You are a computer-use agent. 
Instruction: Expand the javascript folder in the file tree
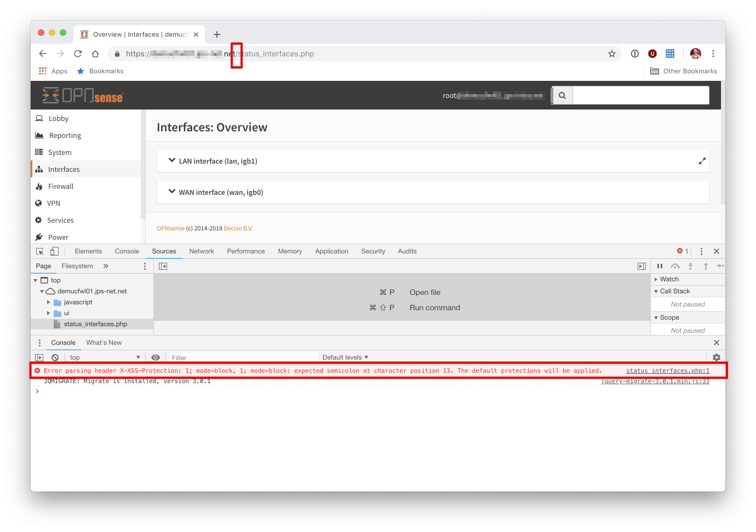click(49, 302)
